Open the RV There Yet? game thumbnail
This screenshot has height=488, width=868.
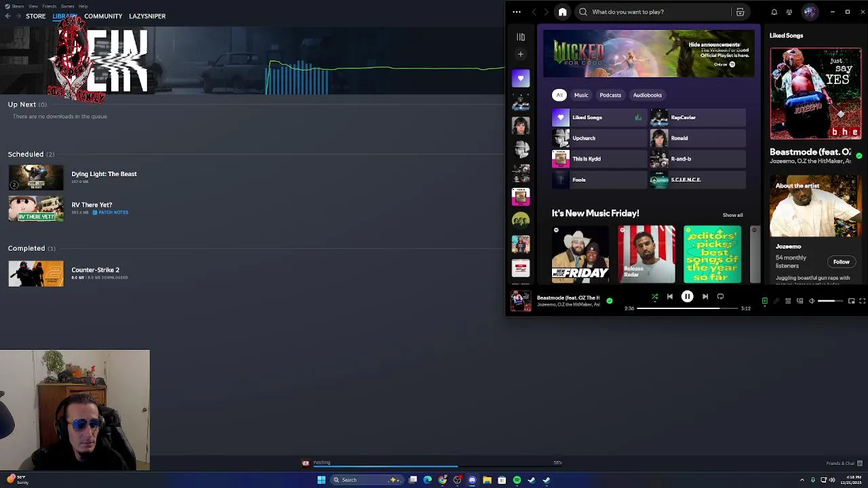pyautogui.click(x=36, y=208)
